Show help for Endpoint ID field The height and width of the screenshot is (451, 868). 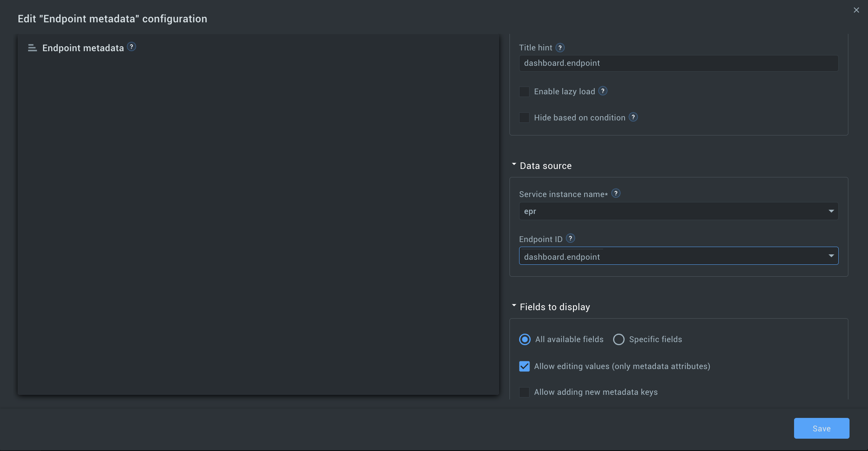coord(570,238)
